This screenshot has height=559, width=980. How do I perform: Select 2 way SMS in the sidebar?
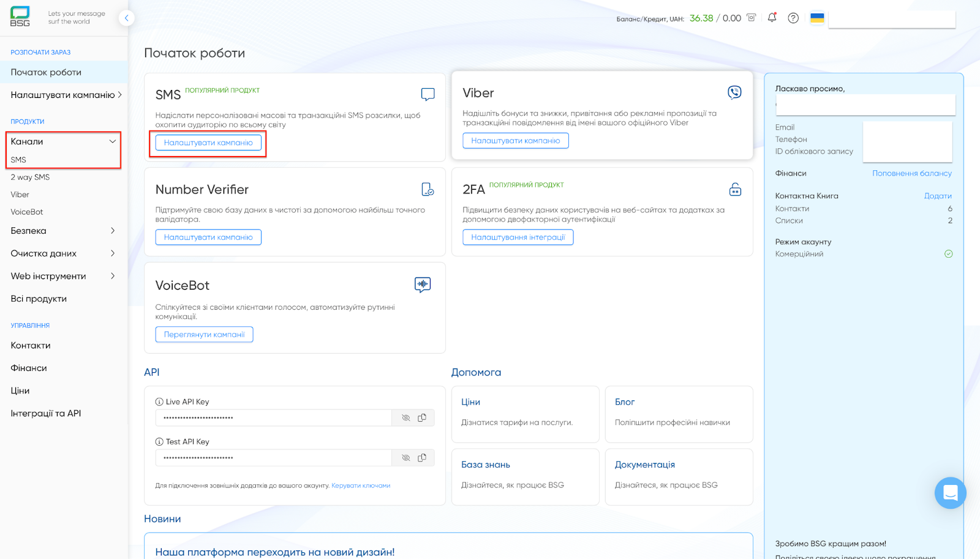pos(30,177)
